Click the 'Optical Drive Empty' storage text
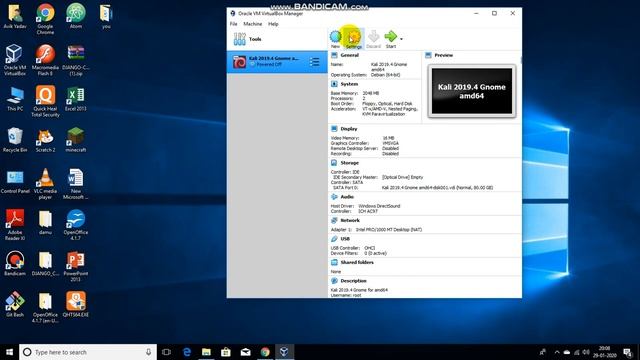Image resolution: width=640 pixels, height=360 pixels. (402, 177)
